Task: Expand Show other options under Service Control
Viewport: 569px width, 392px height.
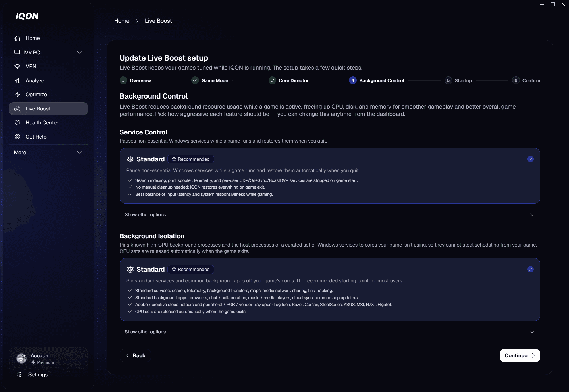Action: 330,214
